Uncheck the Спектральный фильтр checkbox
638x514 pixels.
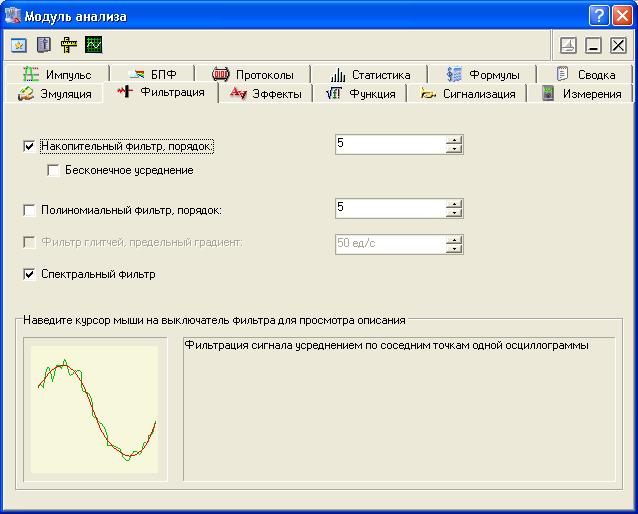coord(29,274)
